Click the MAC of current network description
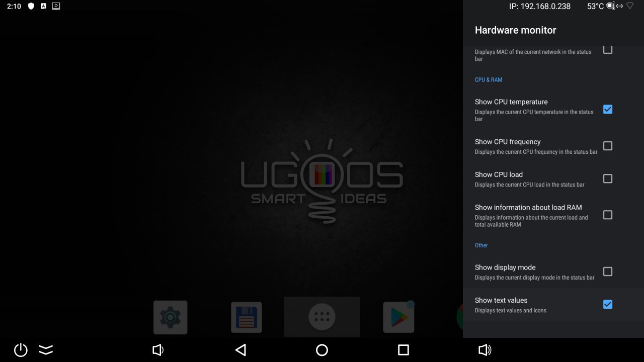Viewport: 644px width, 362px height. 533,55
